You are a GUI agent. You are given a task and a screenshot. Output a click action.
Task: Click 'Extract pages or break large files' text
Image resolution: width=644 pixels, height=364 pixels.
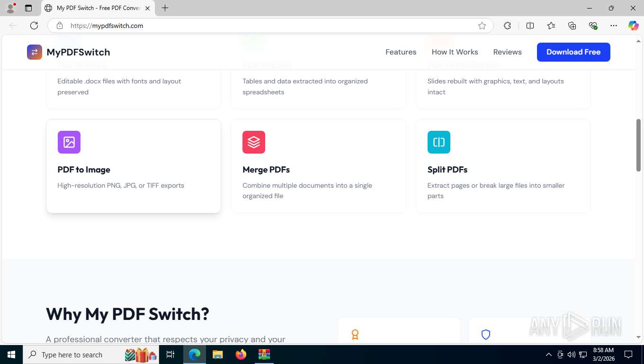click(496, 191)
